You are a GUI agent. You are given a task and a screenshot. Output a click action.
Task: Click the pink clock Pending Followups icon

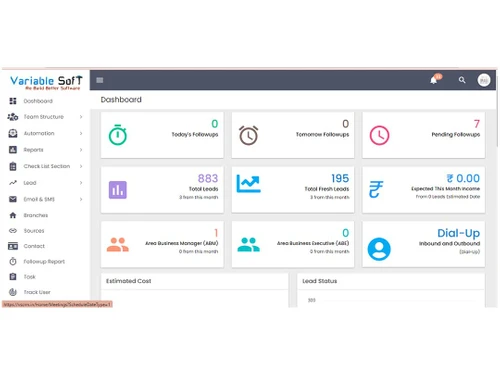pos(379,135)
